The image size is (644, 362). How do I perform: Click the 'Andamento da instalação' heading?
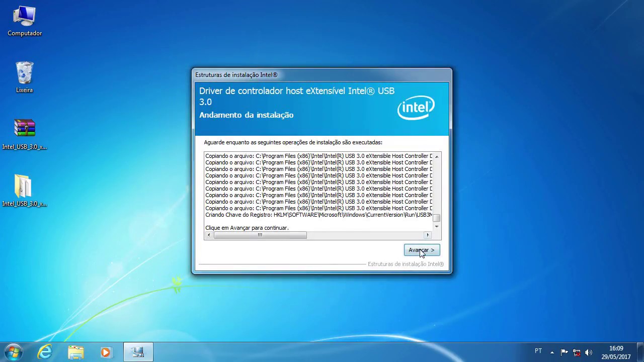point(246,115)
